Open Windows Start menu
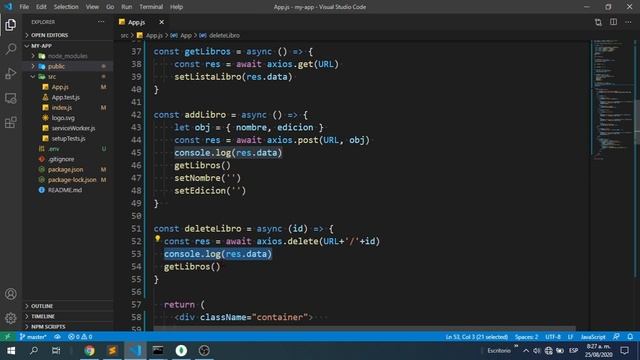Image resolution: width=640 pixels, height=360 pixels. pyautogui.click(x=11, y=351)
